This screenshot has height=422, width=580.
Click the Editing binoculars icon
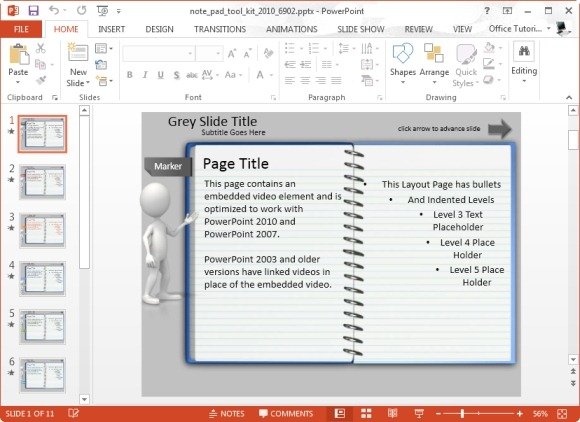[524, 51]
